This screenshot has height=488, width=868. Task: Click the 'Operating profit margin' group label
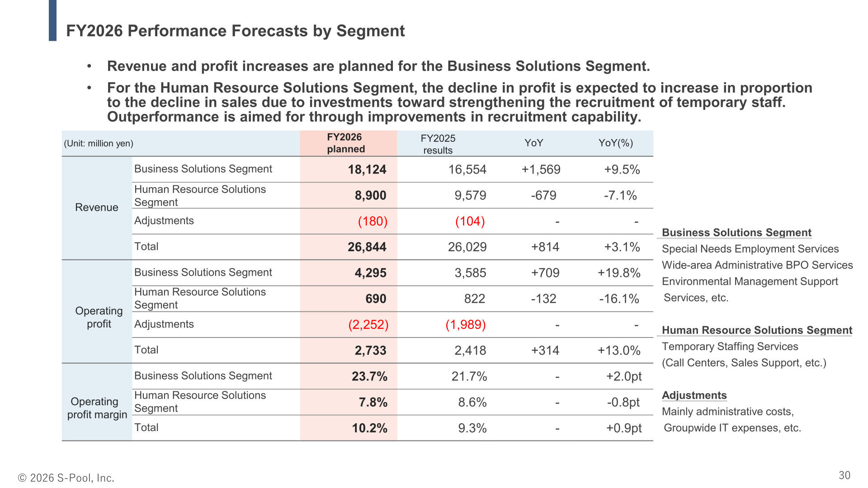point(97,408)
